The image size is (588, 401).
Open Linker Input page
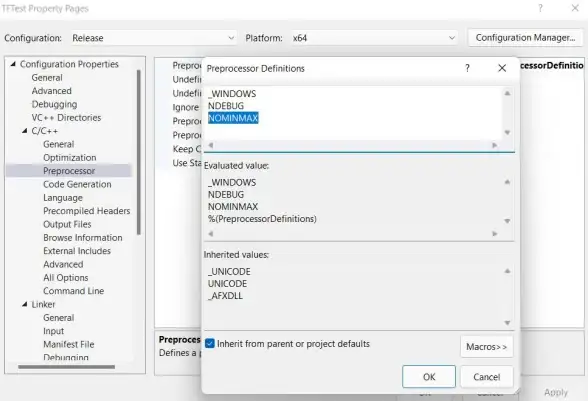pyautogui.click(x=53, y=331)
